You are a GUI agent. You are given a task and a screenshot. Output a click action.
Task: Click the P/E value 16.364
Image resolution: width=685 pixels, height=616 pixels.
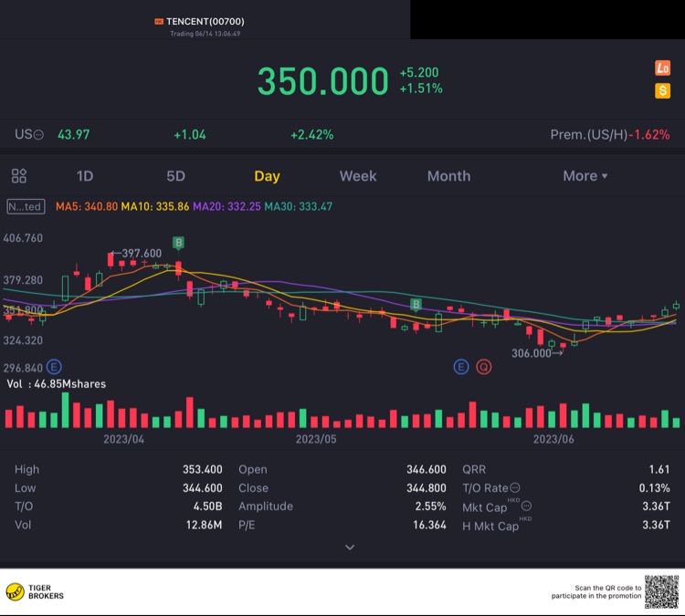429,525
